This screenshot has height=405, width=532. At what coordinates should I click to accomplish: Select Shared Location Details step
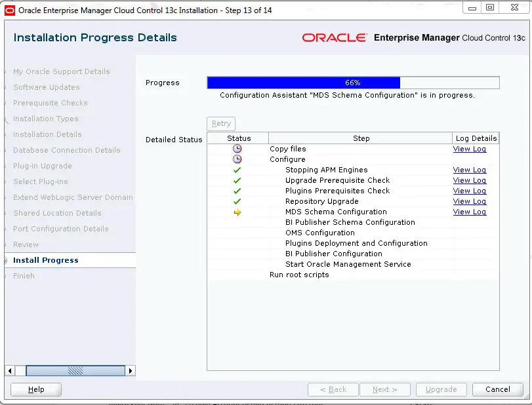click(57, 213)
